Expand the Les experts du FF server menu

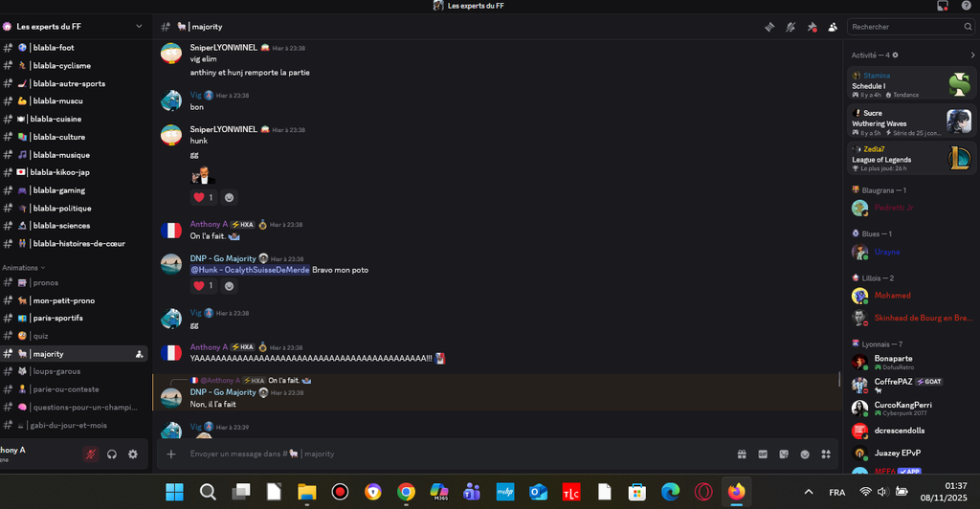[x=139, y=27]
